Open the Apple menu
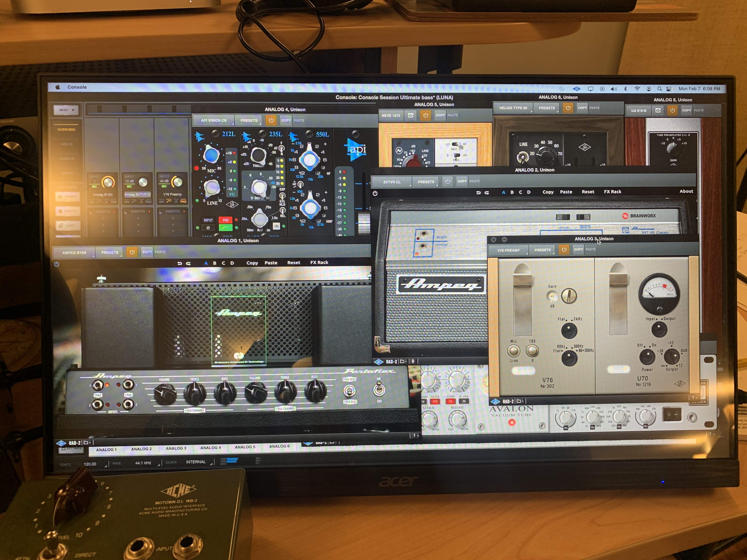Image resolution: width=747 pixels, height=560 pixels. [x=58, y=87]
